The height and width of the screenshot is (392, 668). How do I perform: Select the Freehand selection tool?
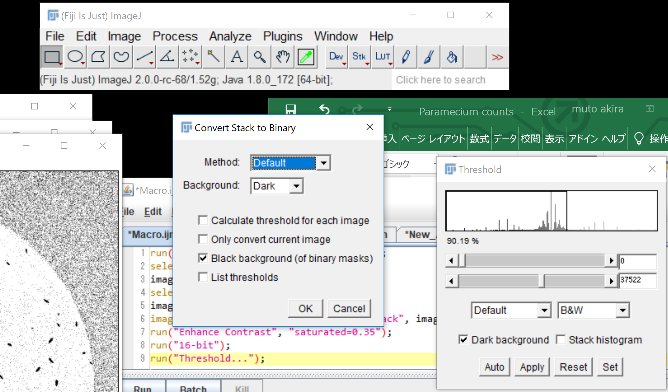(x=121, y=57)
